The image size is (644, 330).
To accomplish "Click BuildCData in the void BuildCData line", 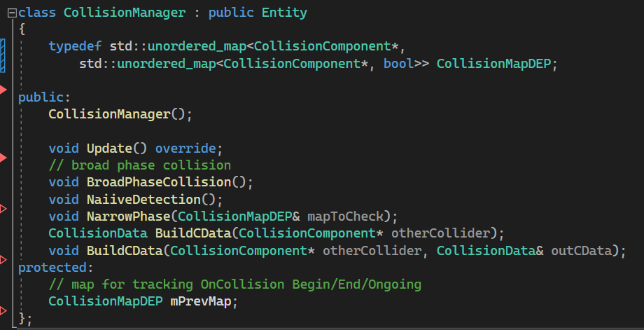I will point(125,250).
